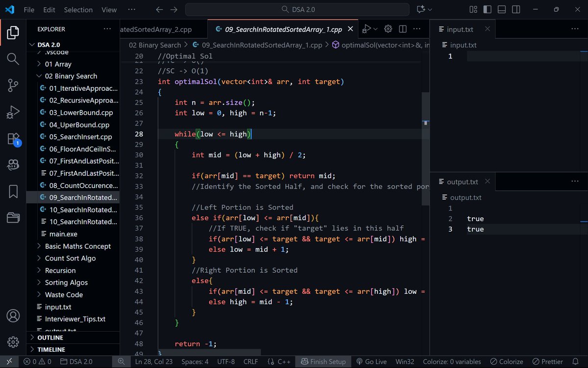Open the Manage gear in activity bar

click(x=13, y=342)
